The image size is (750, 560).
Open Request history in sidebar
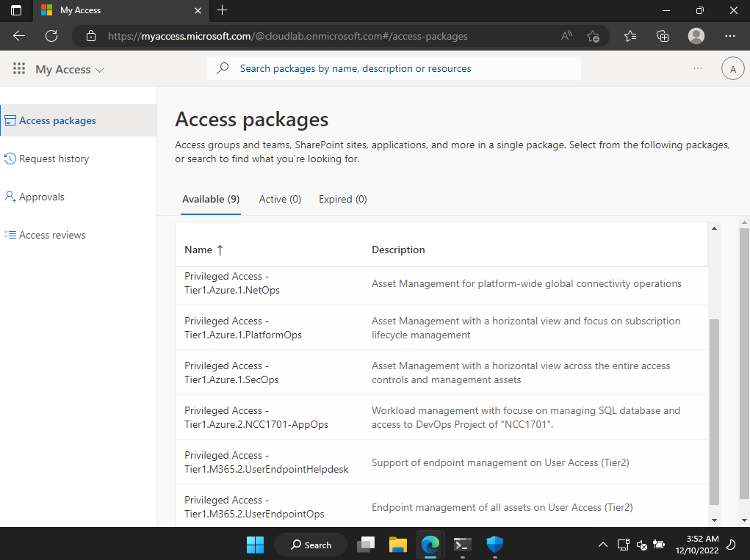(54, 159)
